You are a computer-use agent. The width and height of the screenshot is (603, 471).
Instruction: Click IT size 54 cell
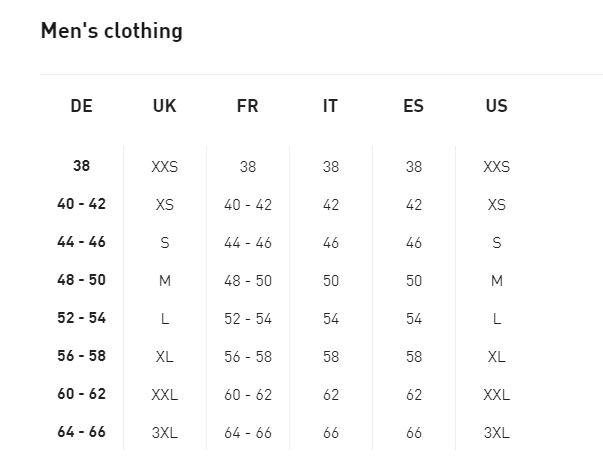click(331, 319)
